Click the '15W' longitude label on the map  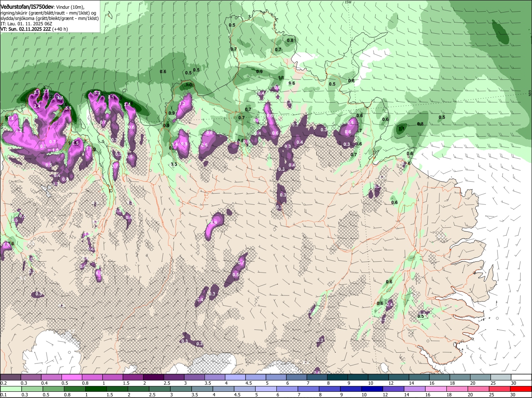(348, 2)
